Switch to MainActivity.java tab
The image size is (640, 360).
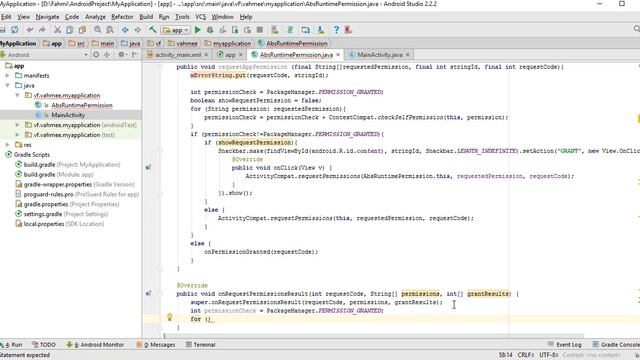point(380,55)
